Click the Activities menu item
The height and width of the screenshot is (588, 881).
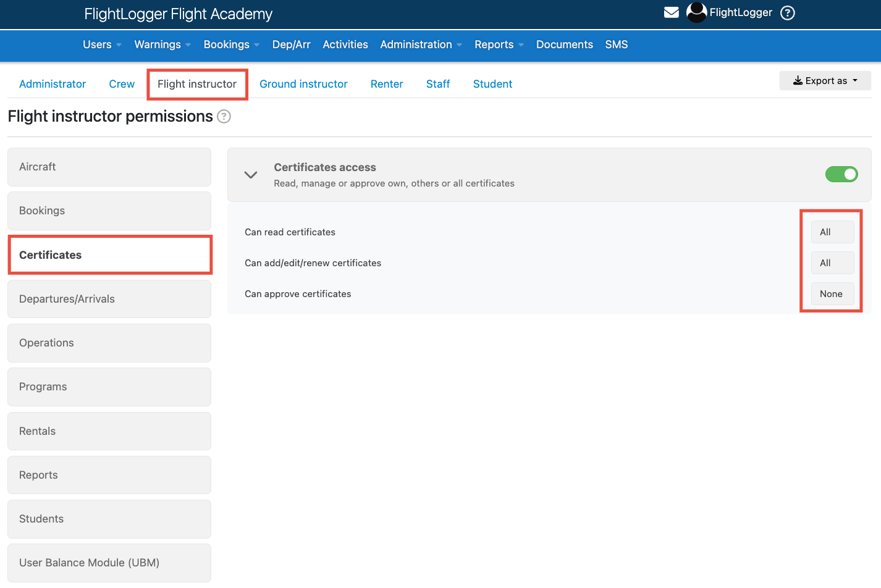click(345, 44)
